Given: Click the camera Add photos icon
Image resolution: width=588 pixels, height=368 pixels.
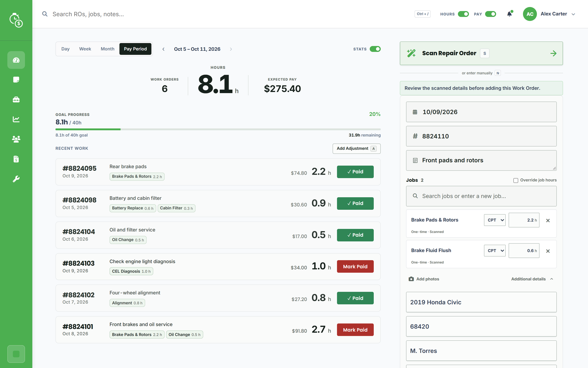Looking at the screenshot, I should pyautogui.click(x=411, y=279).
